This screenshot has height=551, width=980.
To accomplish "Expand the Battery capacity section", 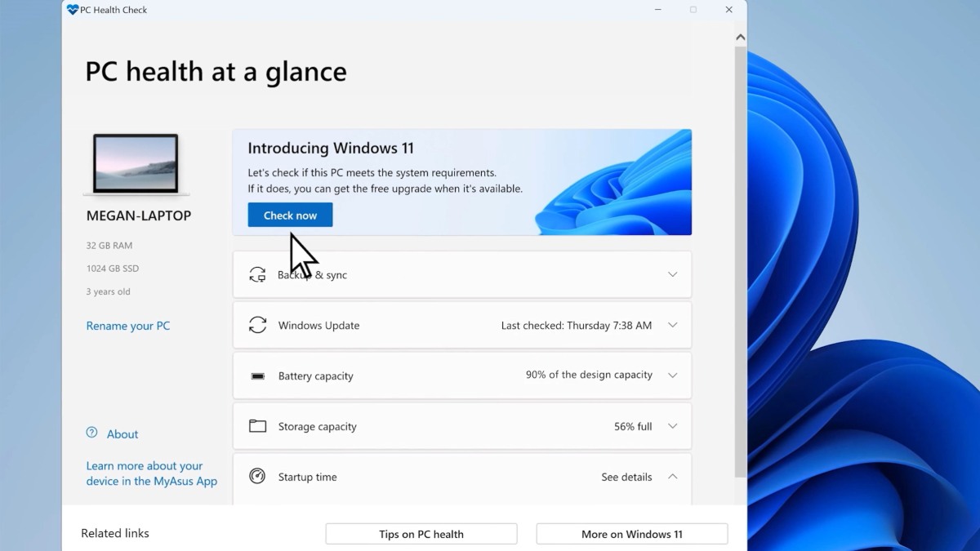I will pyautogui.click(x=672, y=375).
